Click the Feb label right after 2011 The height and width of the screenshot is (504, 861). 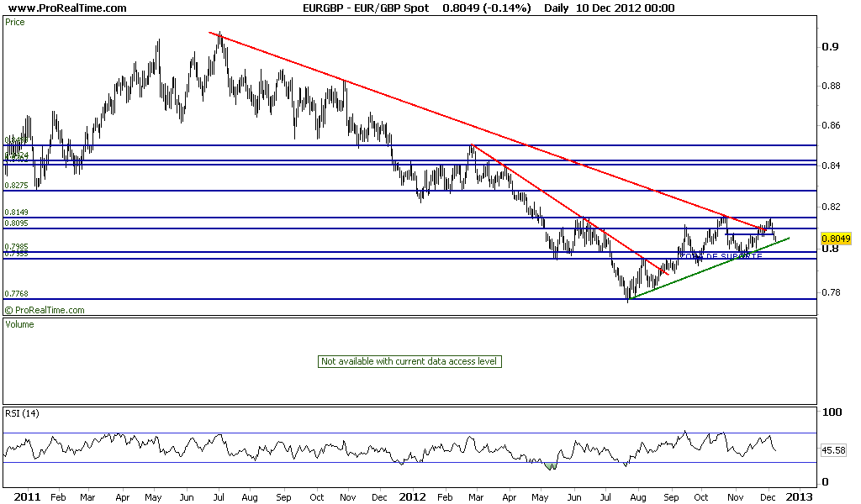click(58, 497)
